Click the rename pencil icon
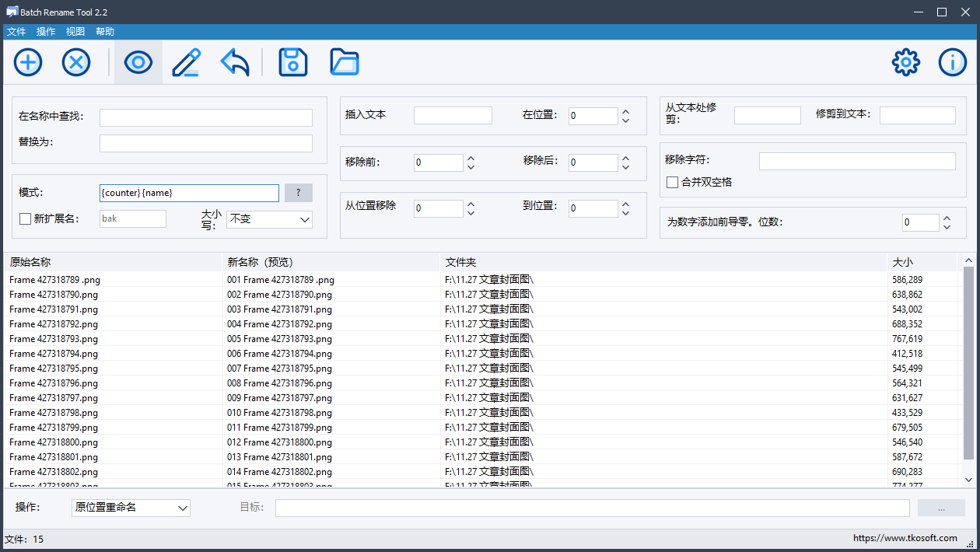The width and height of the screenshot is (980, 552). pos(187,62)
